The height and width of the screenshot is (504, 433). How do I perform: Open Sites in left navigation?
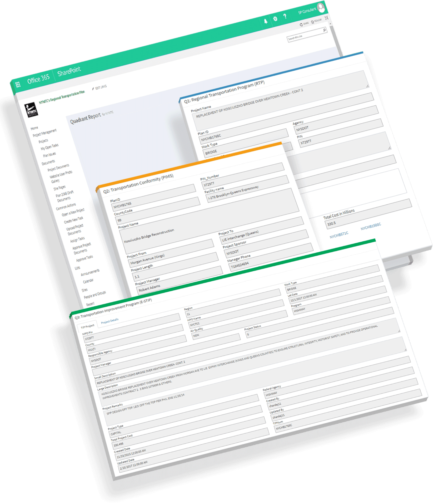pos(84,290)
